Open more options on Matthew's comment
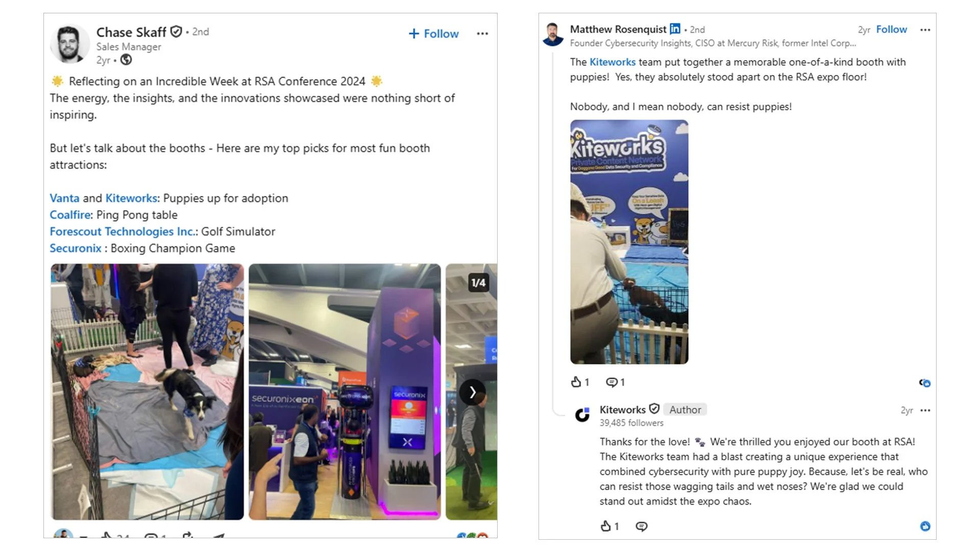This screenshot has height=551, width=980. coord(925,30)
